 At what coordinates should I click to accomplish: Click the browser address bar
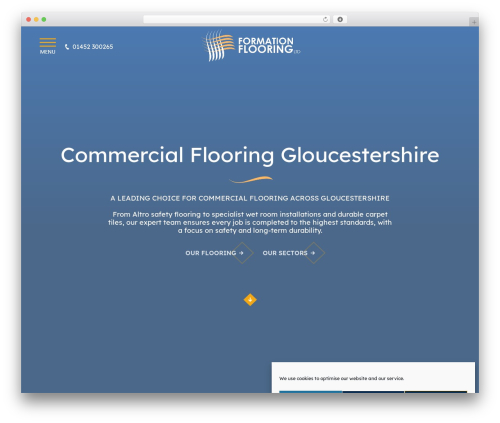click(237, 19)
